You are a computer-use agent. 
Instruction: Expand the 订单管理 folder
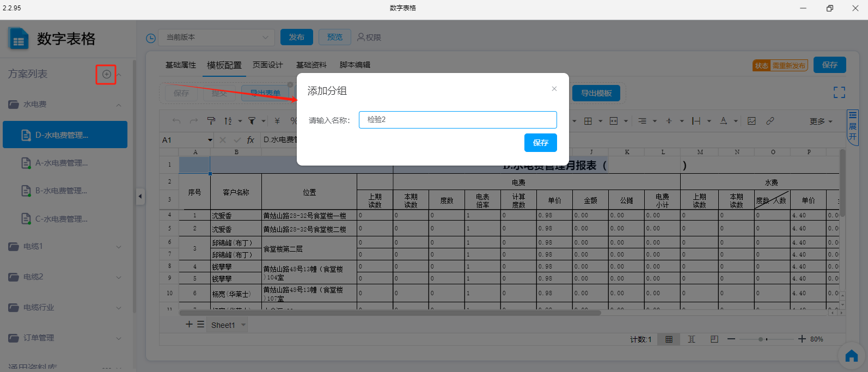119,338
